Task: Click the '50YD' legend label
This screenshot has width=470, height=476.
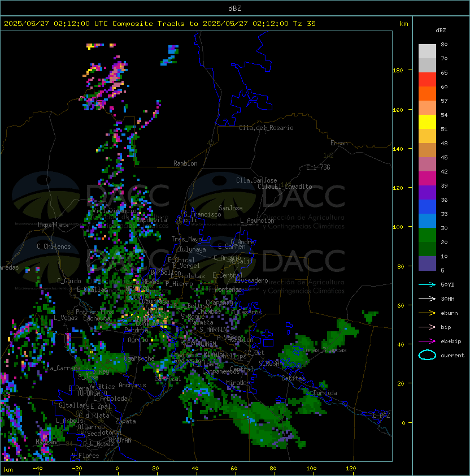Action: (x=447, y=285)
